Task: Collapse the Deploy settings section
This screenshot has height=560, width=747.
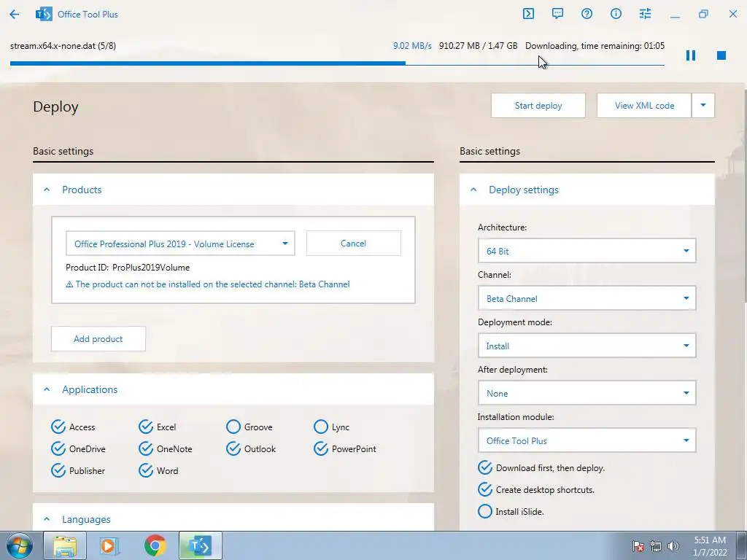Action: click(x=473, y=190)
